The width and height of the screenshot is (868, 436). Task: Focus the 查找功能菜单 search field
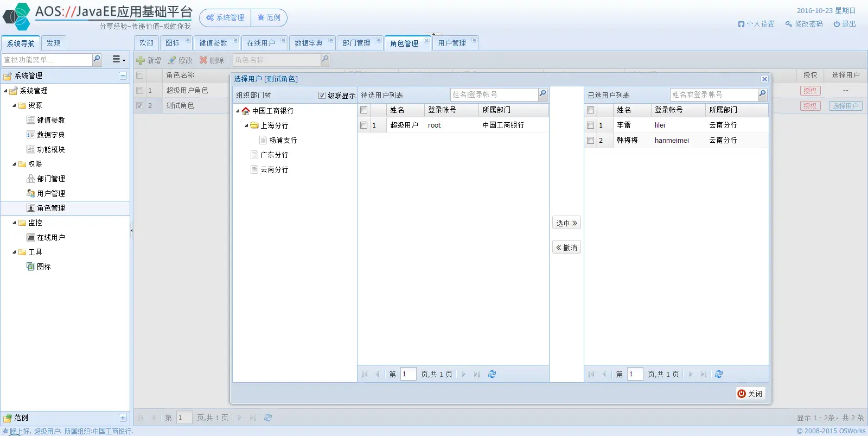(47, 59)
